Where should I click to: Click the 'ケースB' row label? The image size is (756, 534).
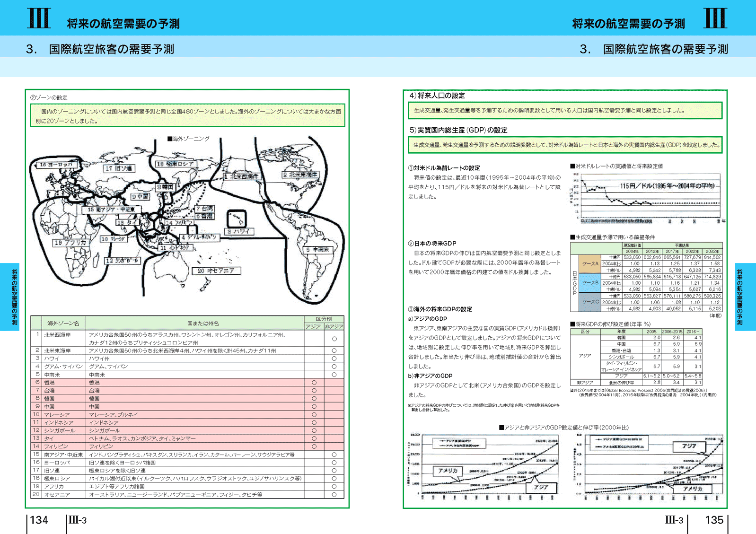tap(590, 283)
